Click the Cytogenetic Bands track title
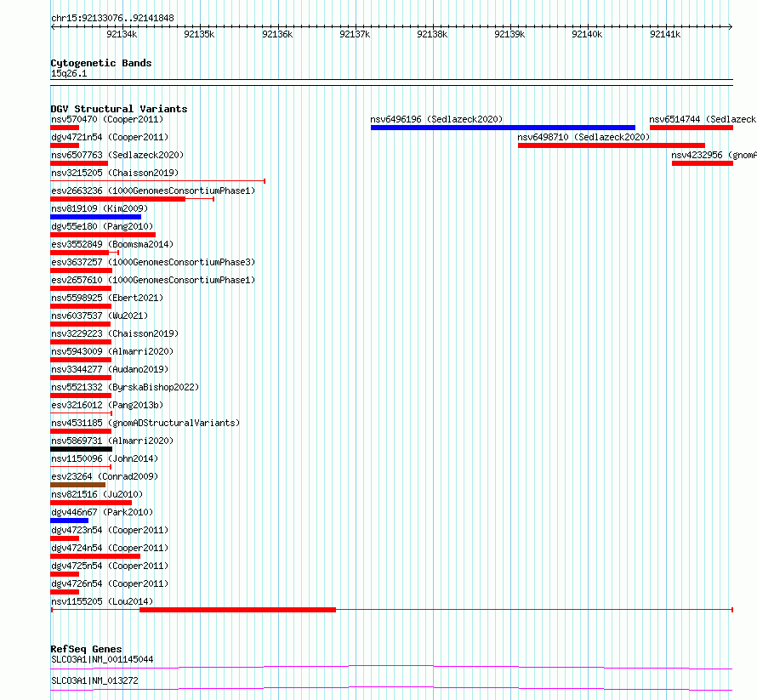The image size is (757, 700). (101, 63)
